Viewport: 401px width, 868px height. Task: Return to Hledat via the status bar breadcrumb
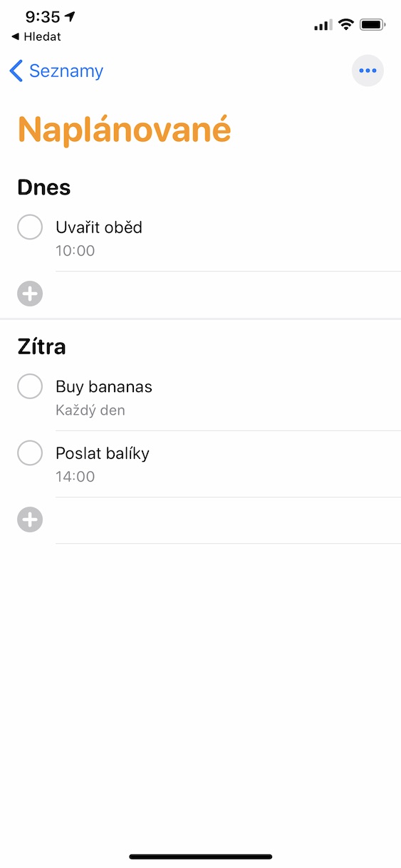coord(36,36)
